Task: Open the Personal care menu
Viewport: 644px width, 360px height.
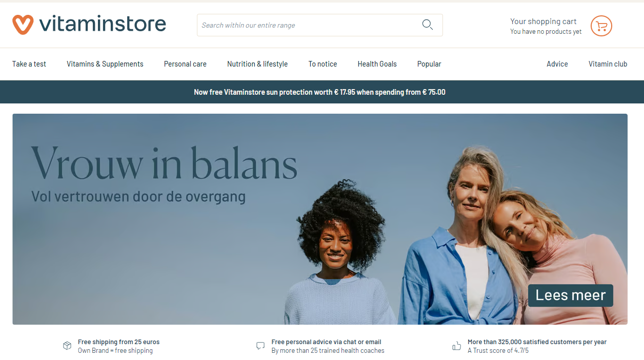Action: pos(185,64)
